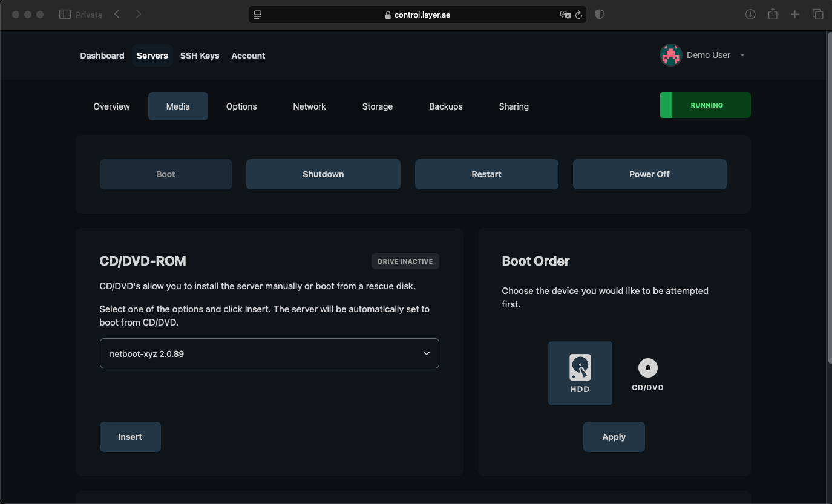Show Safari downloads icon
Screen dimensions: 832x504
(750, 15)
